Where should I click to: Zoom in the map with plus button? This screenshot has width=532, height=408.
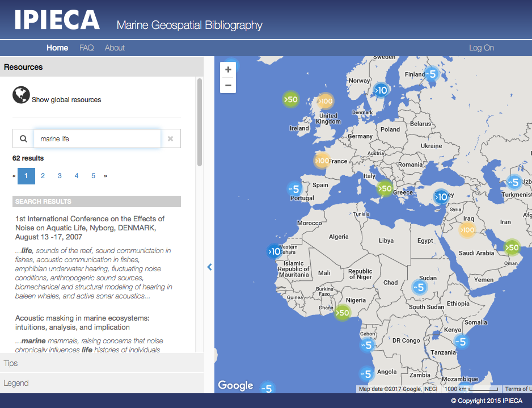point(228,70)
